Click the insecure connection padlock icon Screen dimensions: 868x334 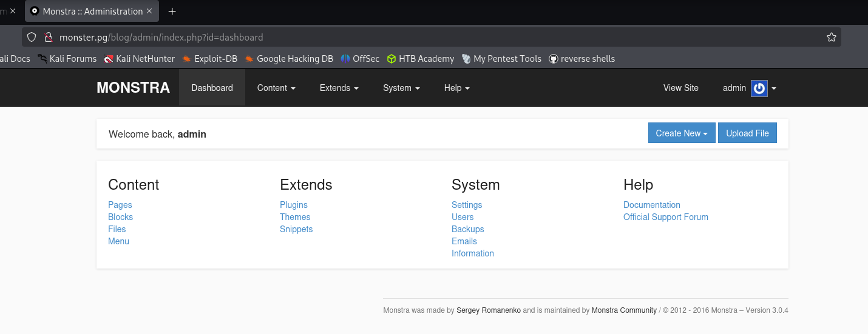[49, 37]
